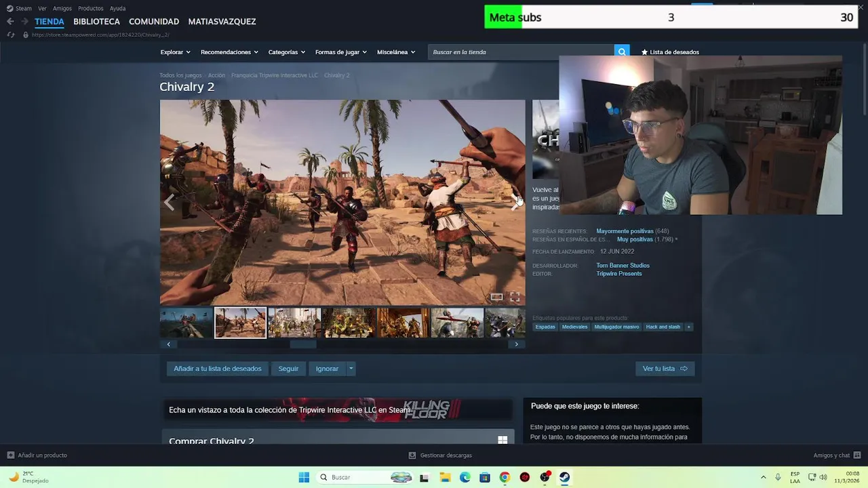The height and width of the screenshot is (488, 868).
Task: Go forward with the right arrow
Action: (x=24, y=22)
